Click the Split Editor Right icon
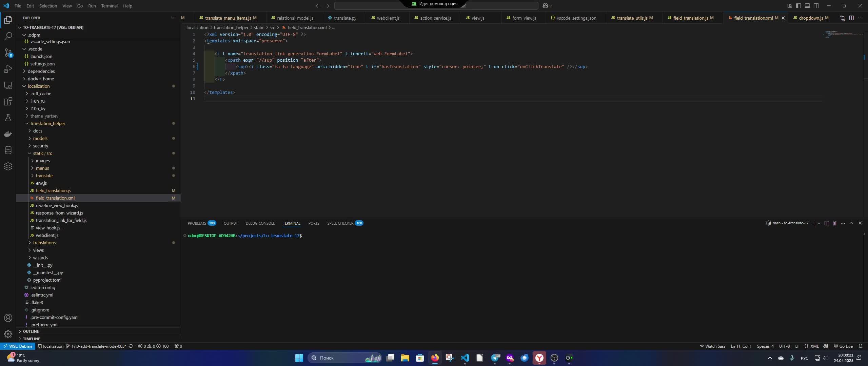 851,18
